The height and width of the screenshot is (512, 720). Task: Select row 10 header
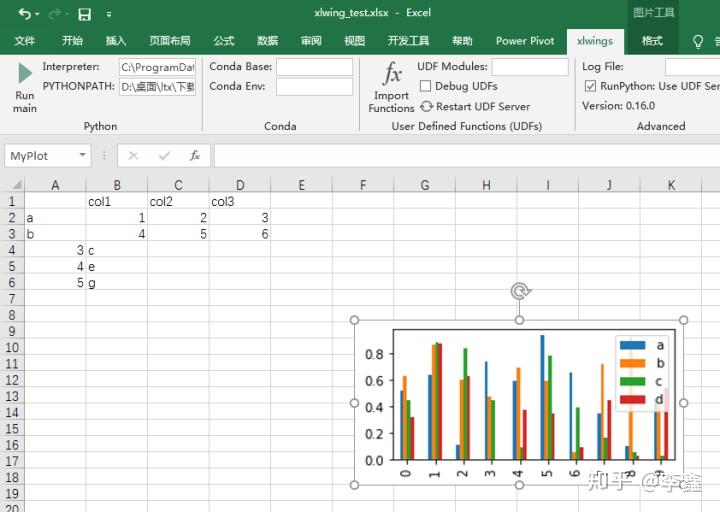click(x=12, y=348)
